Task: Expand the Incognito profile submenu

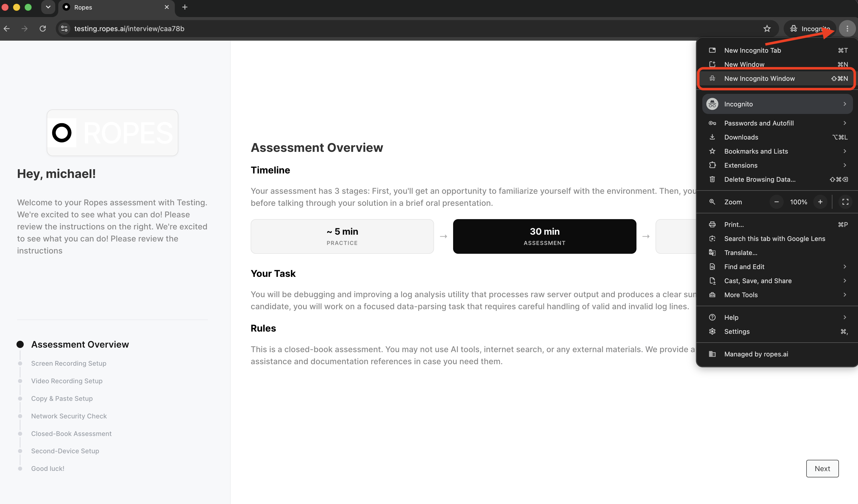Action: pyautogui.click(x=778, y=104)
